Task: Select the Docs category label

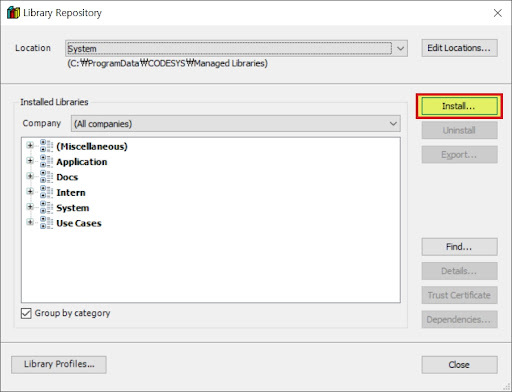Action: click(67, 177)
